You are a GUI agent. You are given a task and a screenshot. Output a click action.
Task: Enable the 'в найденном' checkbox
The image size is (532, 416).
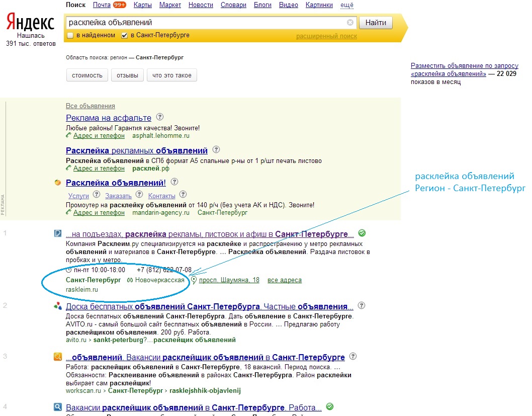pyautogui.click(x=70, y=35)
